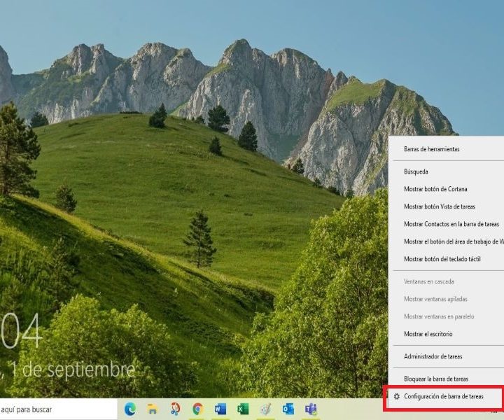The height and width of the screenshot is (420, 504).
Task: Open File Explorer from the taskbar
Action: 153,409
